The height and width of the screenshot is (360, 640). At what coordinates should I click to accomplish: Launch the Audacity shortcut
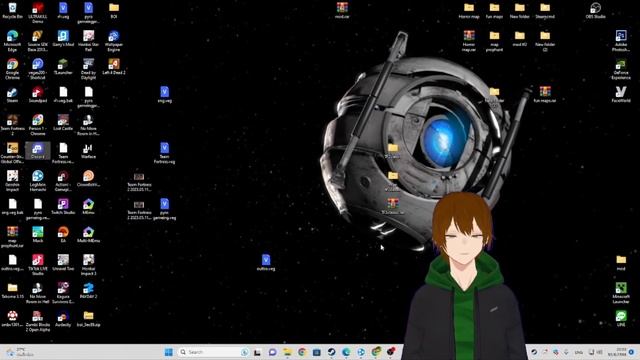click(63, 318)
